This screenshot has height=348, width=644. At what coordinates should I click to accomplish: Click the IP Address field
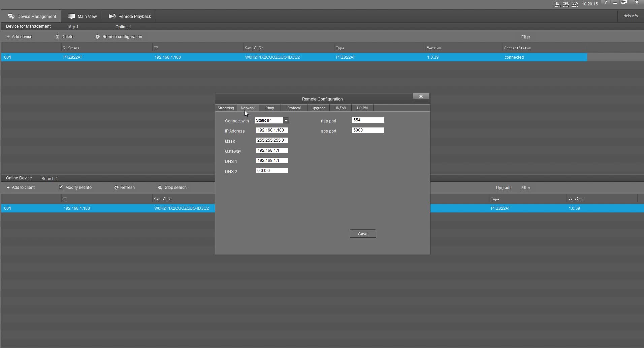(x=272, y=130)
